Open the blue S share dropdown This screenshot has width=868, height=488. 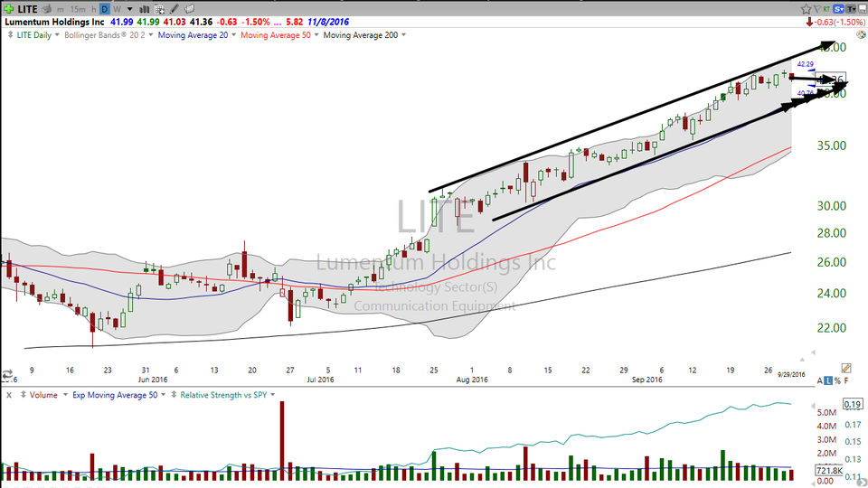click(x=839, y=9)
